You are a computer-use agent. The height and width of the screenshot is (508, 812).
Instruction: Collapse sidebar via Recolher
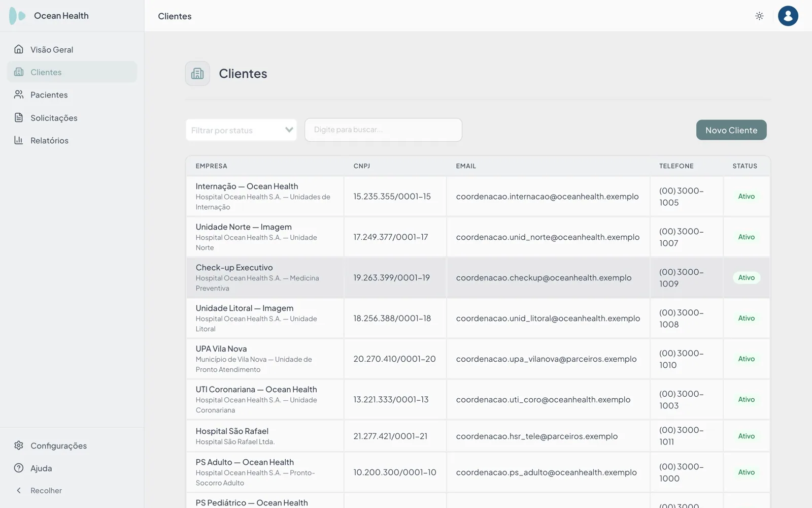pos(72,491)
